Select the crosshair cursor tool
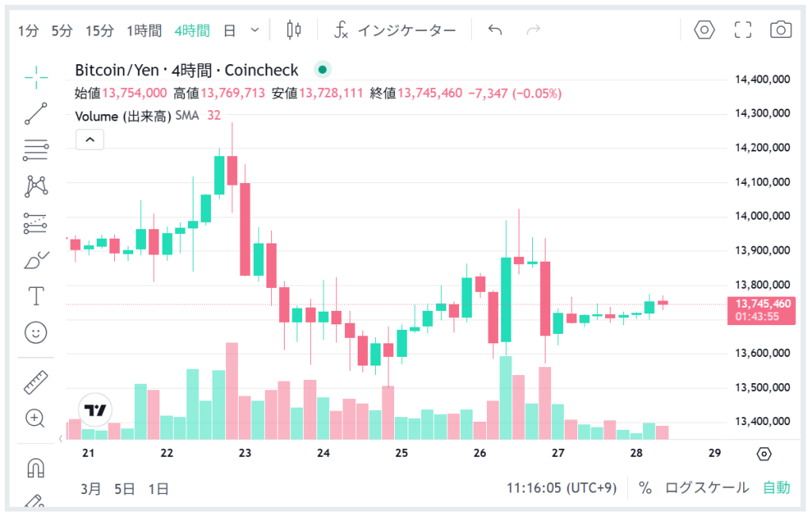Viewport: 812px width, 517px height. (x=36, y=76)
